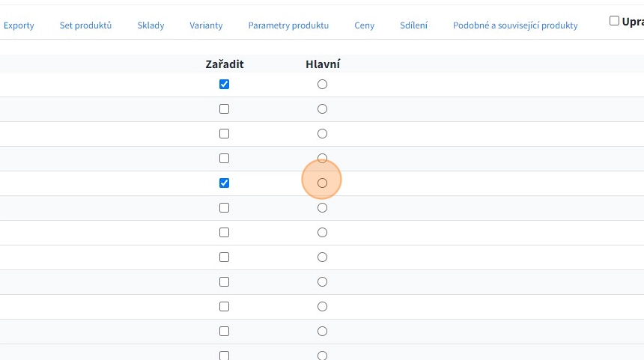Select the Hlavní radio in the seventh row
This screenshot has width=644, height=360.
322,233
